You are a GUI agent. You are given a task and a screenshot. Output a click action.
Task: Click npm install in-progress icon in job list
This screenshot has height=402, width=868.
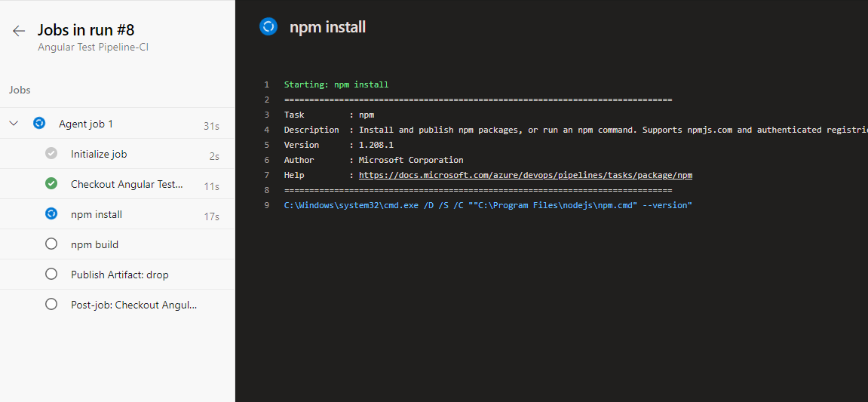(x=51, y=214)
